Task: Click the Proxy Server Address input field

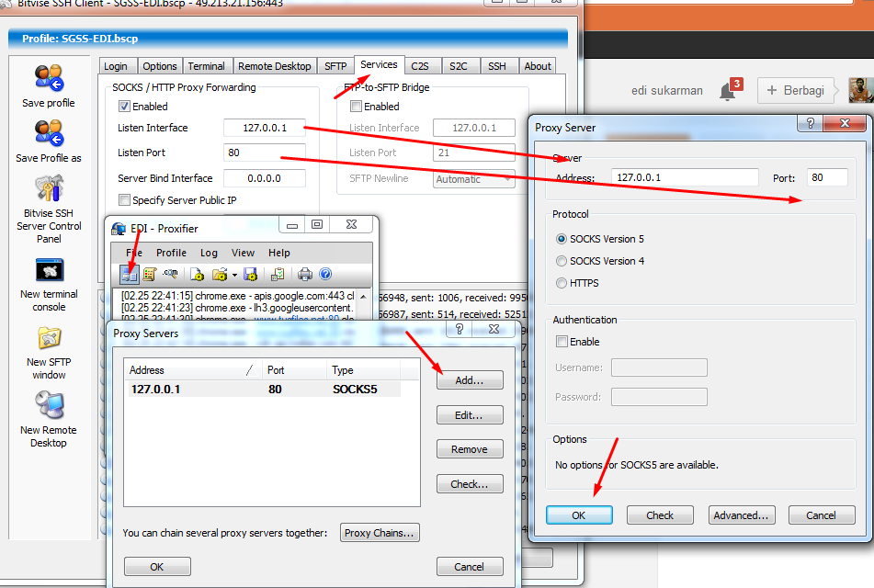Action: click(x=685, y=177)
